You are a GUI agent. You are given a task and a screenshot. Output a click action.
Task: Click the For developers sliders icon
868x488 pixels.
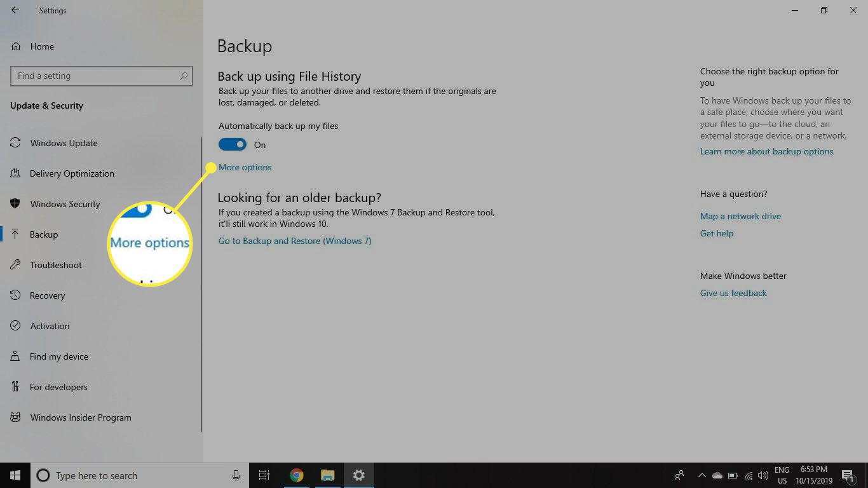pos(16,387)
